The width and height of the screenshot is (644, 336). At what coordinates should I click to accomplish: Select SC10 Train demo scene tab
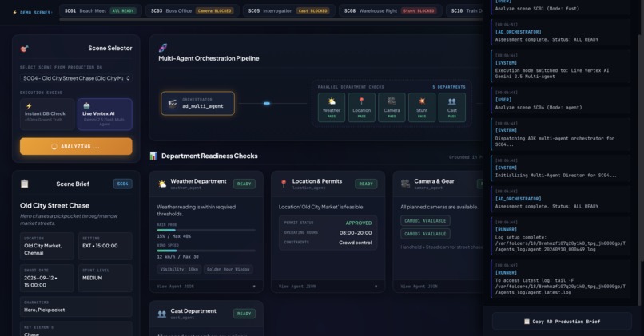464,10
